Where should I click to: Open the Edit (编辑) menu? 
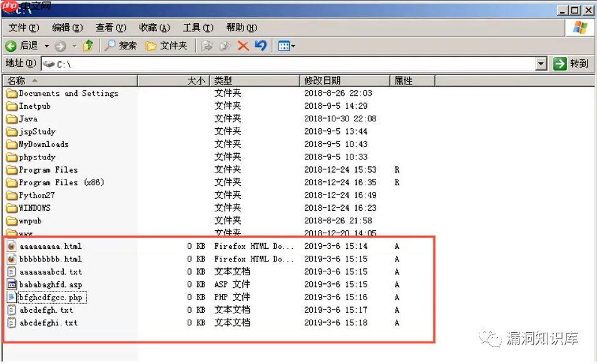(67, 28)
